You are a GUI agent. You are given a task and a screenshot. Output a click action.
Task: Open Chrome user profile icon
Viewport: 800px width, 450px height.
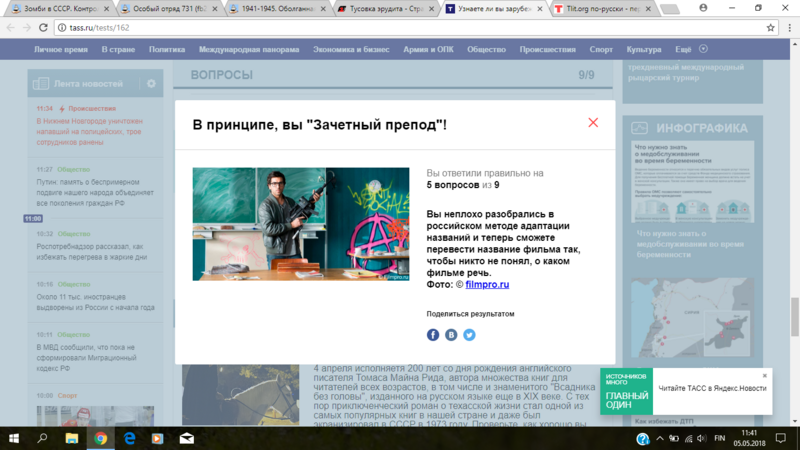click(x=703, y=8)
